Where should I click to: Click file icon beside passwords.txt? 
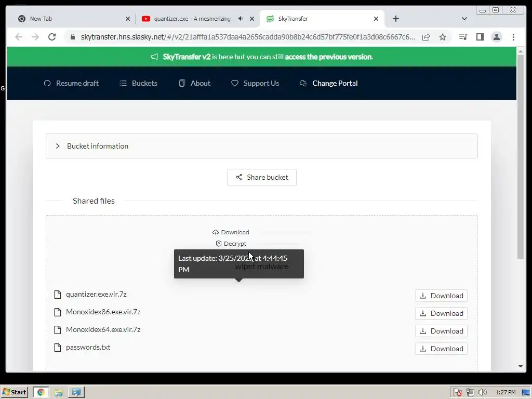[x=58, y=348]
